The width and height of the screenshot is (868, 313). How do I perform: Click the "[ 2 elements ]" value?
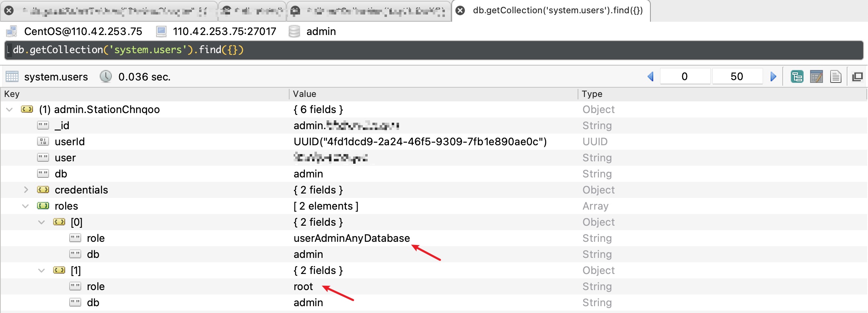click(x=326, y=206)
